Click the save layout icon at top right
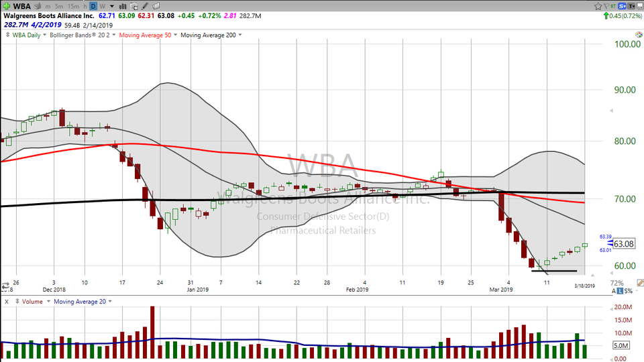This screenshot has width=644, height=362. pos(639,6)
